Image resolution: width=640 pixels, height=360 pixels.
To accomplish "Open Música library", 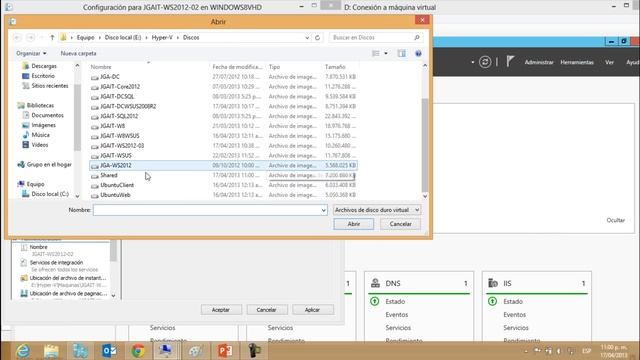I will coord(36,135).
